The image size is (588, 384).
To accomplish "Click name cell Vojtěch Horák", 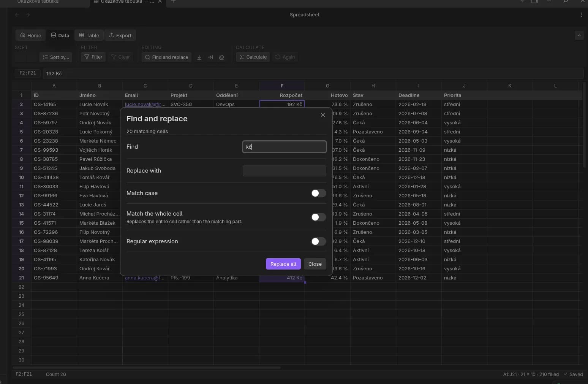I will 100,150.
